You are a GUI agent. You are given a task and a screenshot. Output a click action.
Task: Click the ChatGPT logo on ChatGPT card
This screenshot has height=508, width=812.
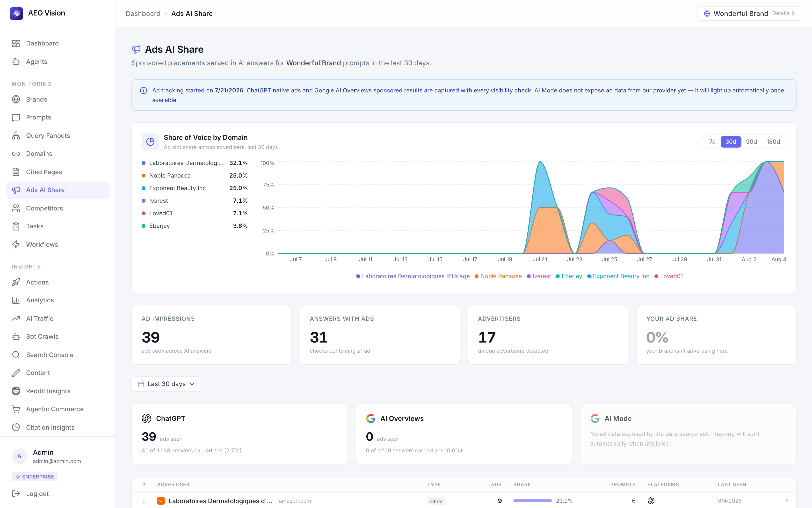[146, 418]
